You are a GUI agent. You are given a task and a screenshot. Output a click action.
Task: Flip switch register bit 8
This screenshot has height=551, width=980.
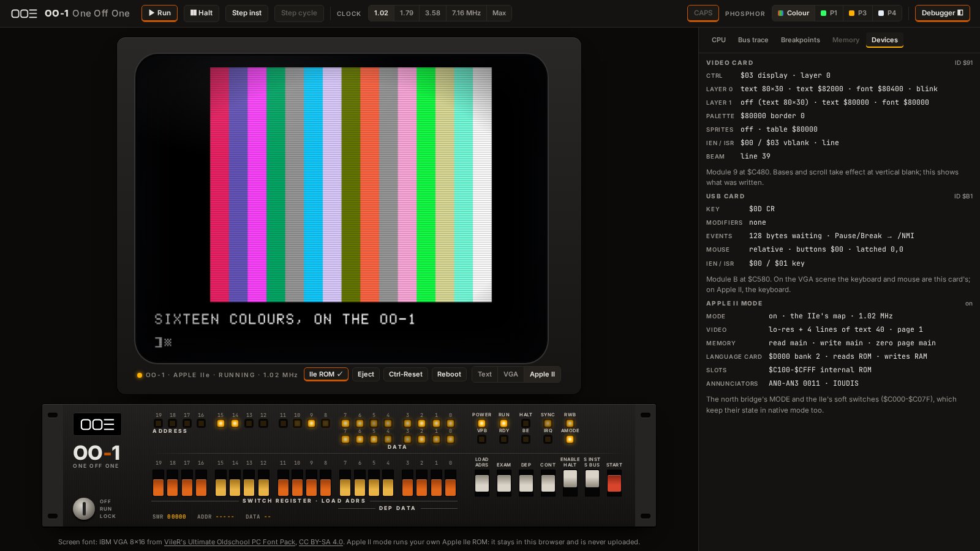(x=325, y=482)
